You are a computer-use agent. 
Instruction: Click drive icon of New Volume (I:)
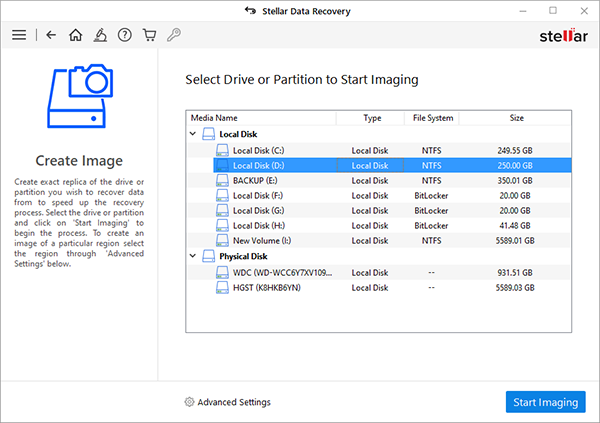pyautogui.click(x=222, y=240)
